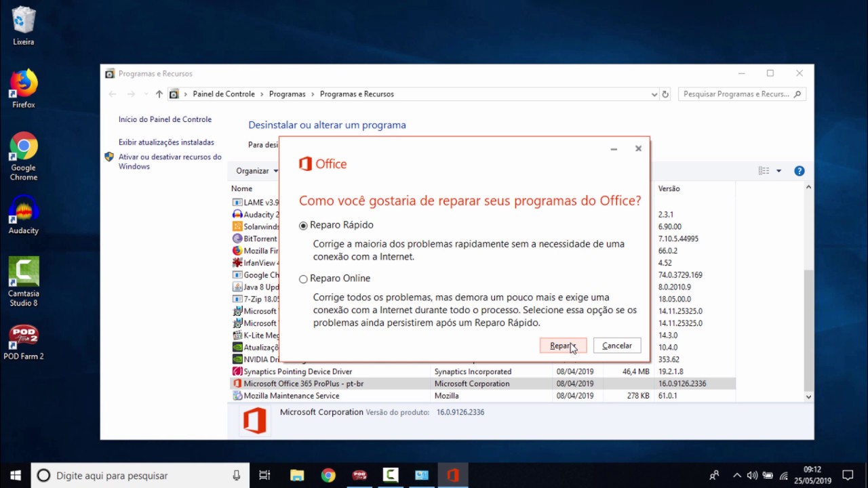Select the Reparo Online radio button
The width and height of the screenshot is (868, 488).
click(303, 279)
